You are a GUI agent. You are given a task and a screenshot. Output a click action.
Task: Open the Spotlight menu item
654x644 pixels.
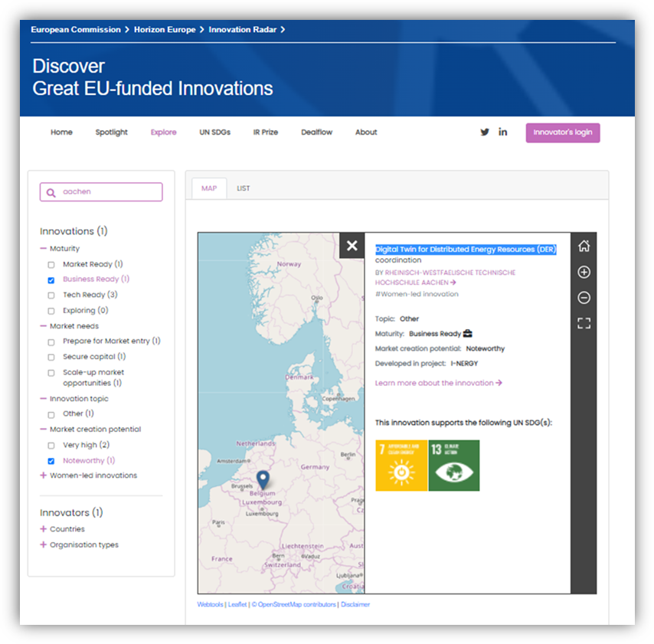tap(111, 132)
